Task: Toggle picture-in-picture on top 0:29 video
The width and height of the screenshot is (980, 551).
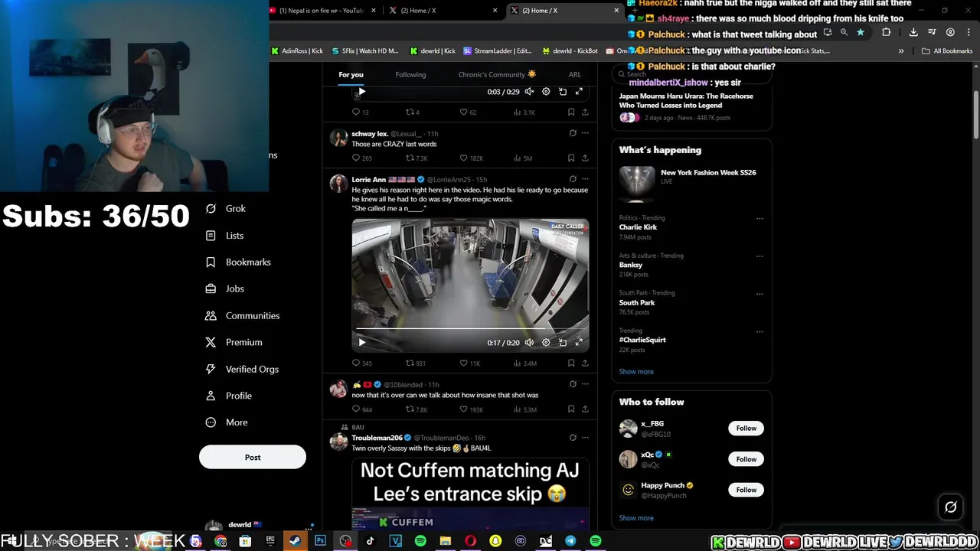Action: click(563, 92)
